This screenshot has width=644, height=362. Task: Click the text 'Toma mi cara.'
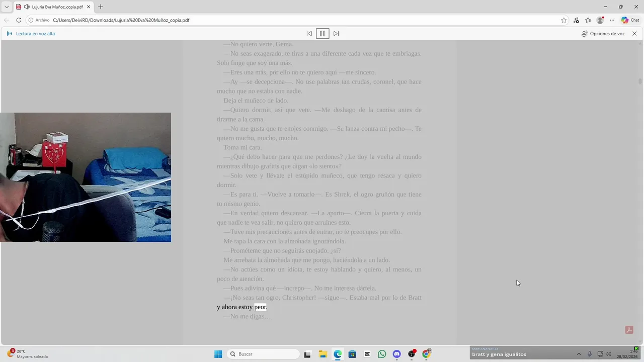tap(243, 147)
